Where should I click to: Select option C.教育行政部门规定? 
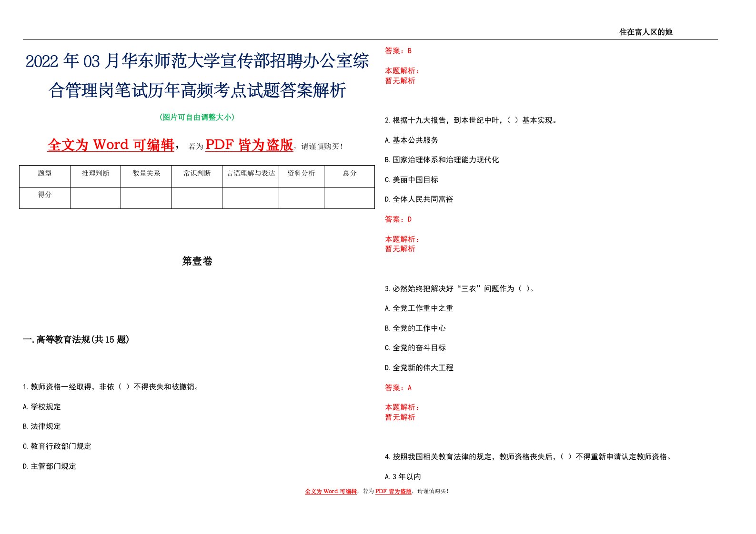[x=57, y=446]
